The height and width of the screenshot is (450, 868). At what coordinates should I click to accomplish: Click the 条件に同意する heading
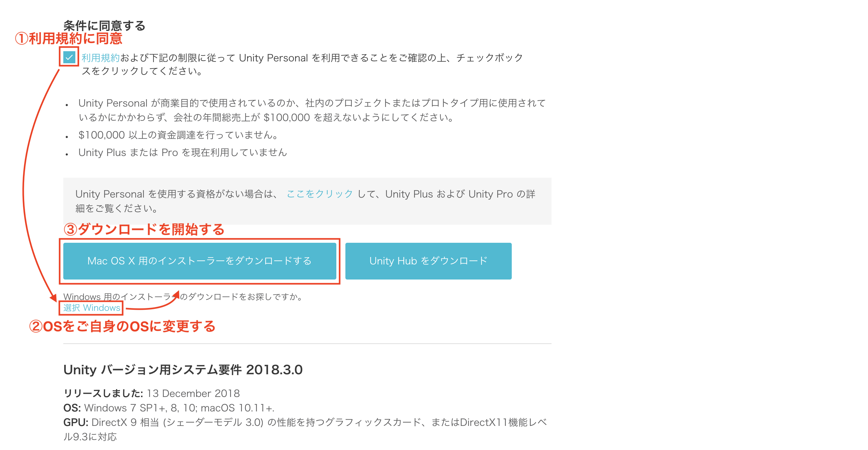pos(105,25)
